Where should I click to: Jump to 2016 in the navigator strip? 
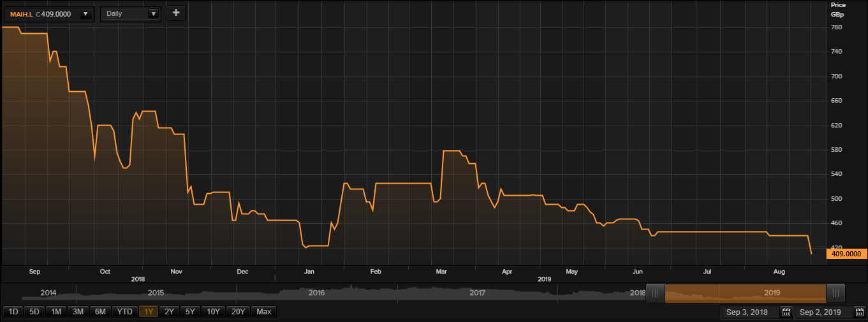point(317,293)
